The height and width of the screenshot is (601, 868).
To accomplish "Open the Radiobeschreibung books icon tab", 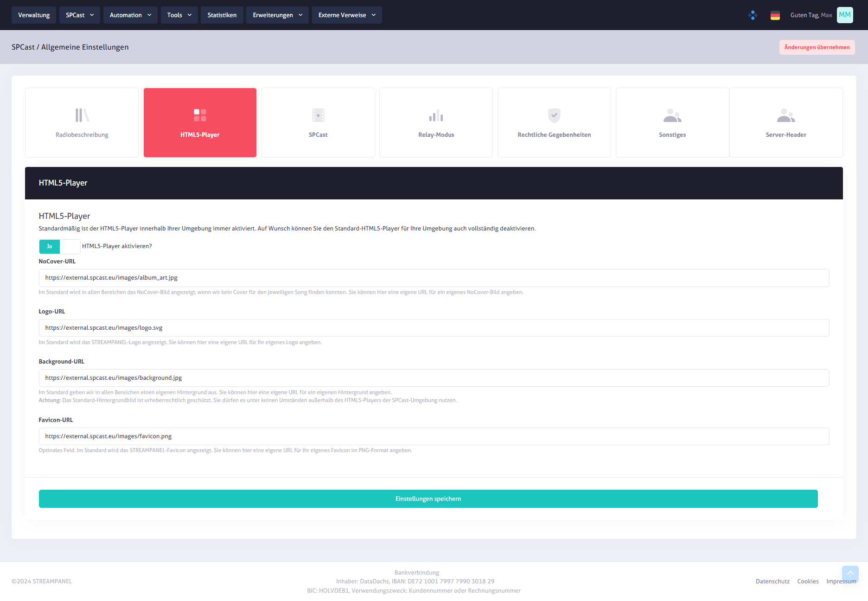I will coord(82,123).
